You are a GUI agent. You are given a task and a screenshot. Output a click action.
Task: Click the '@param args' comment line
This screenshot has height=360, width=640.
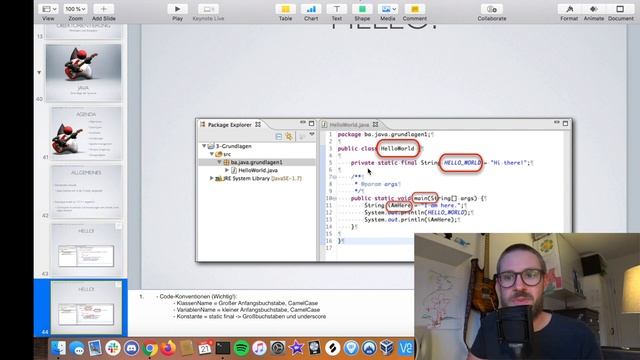(378, 184)
